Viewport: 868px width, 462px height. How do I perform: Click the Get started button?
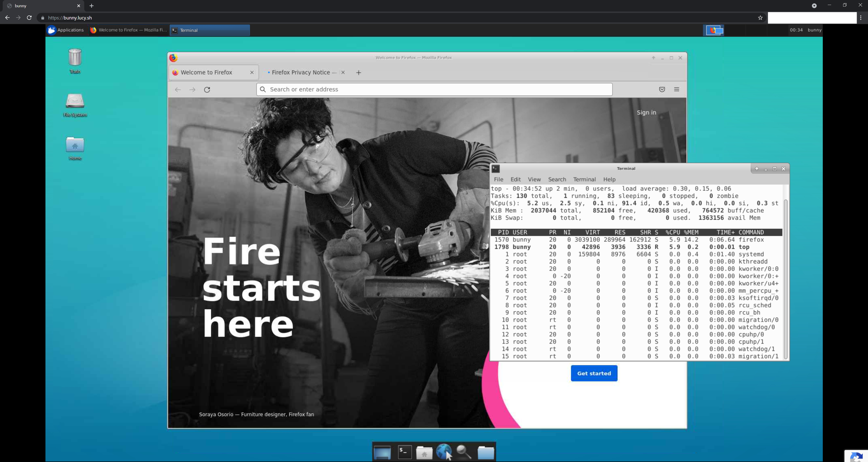(594, 373)
